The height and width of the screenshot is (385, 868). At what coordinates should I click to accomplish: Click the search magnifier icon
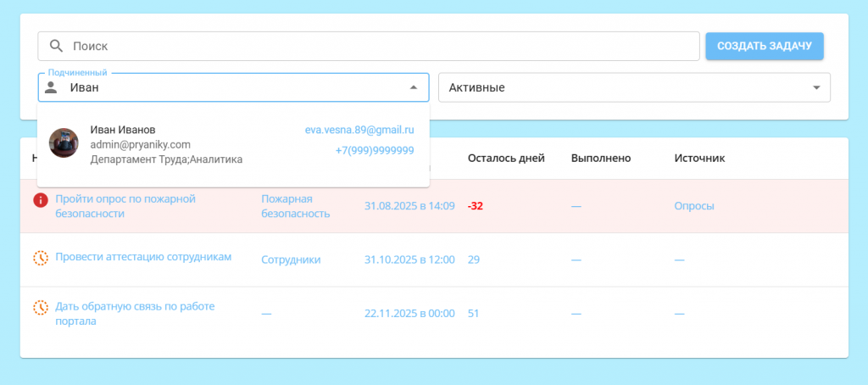57,47
